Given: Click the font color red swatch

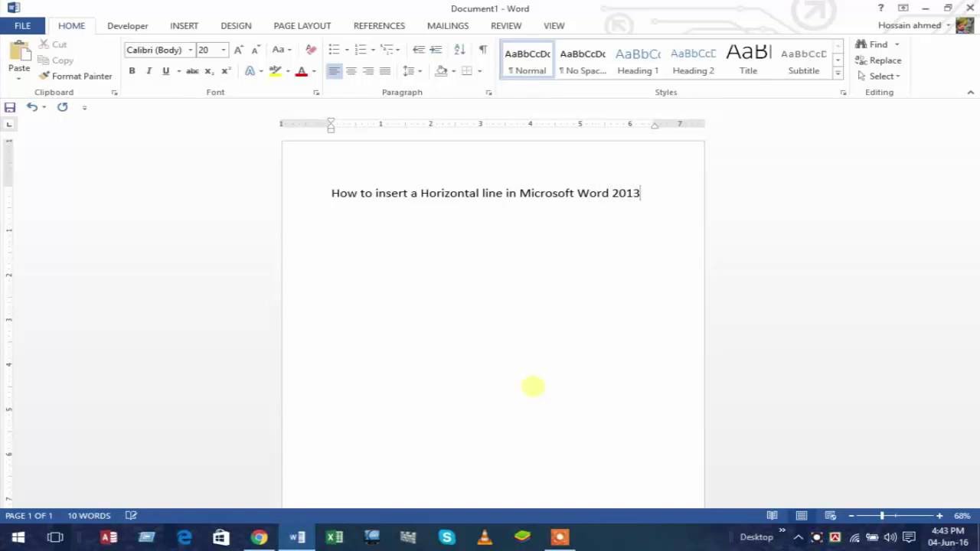Looking at the screenshot, I should 302,70.
